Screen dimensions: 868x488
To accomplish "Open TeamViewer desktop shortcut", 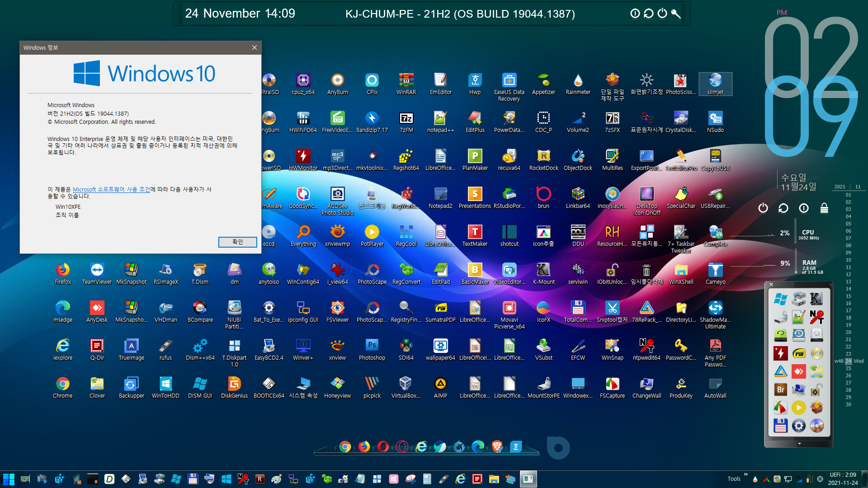I will click(97, 274).
